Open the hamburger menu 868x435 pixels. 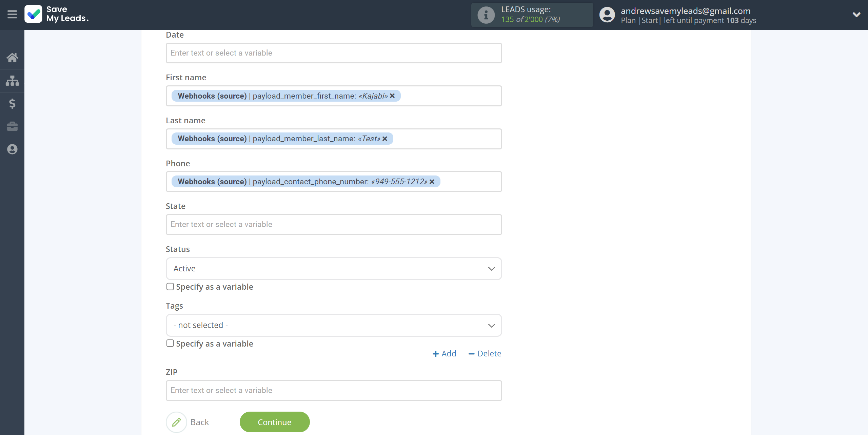pos(12,15)
